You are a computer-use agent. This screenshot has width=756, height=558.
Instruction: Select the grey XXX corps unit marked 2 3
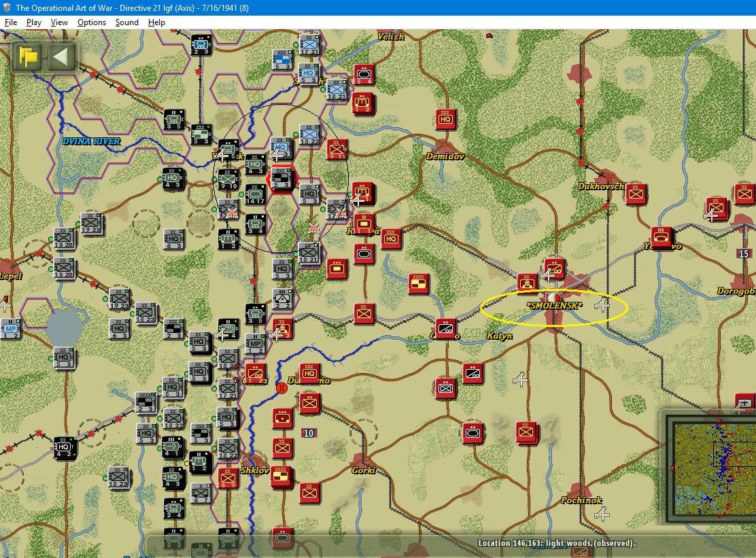173,329
